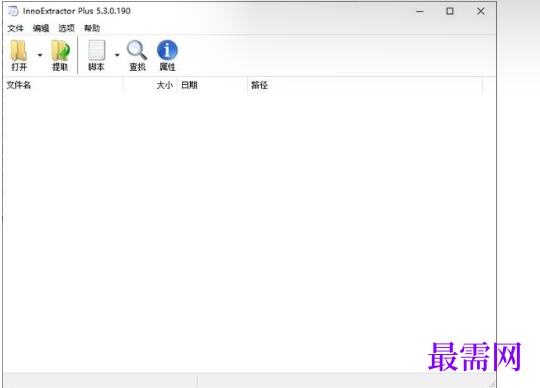Minimize the InnoExtractor window
The image size is (540, 388).
coord(419,11)
